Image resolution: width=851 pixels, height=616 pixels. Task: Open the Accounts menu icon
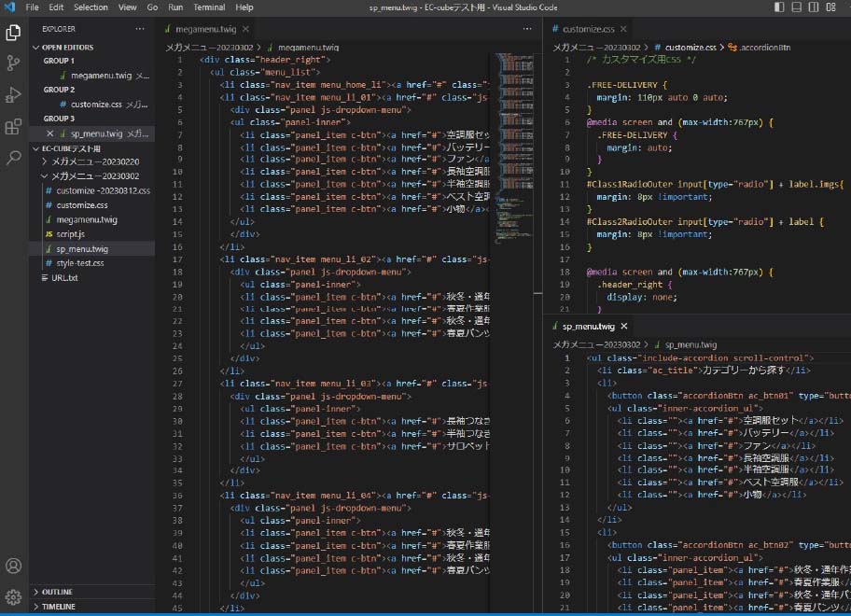(13, 566)
